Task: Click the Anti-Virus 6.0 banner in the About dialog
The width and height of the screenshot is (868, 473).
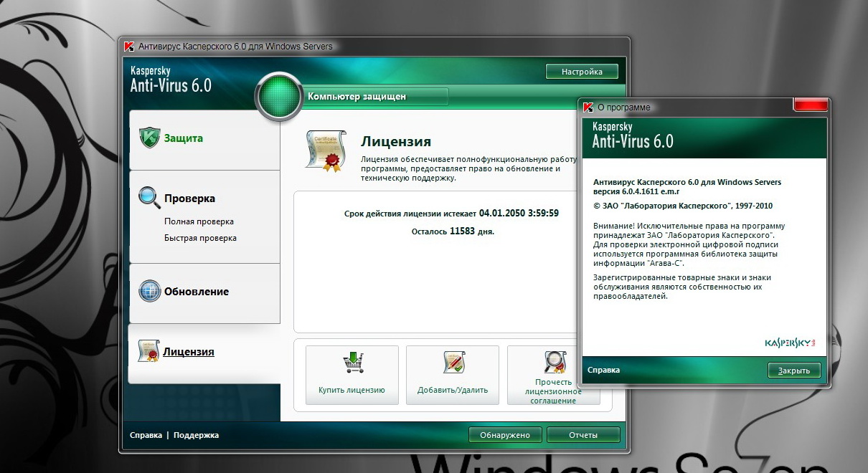Action: [x=633, y=136]
